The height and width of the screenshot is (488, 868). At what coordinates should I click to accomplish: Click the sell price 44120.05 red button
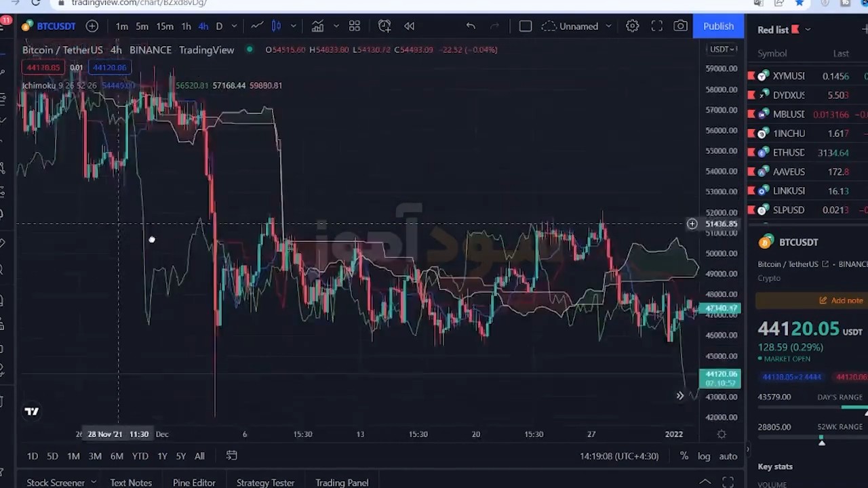click(43, 67)
